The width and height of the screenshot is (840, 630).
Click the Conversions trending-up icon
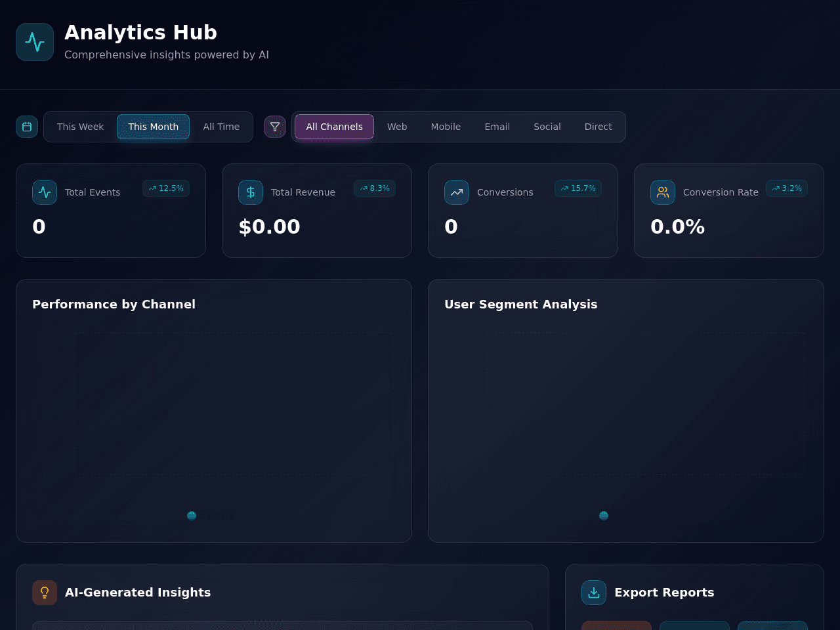(457, 192)
